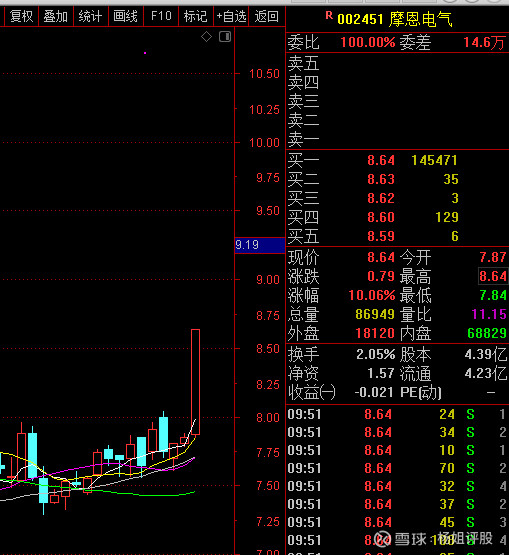The height and width of the screenshot is (555, 509).
Task: Click the 复权 toolbar button
Action: (21, 16)
